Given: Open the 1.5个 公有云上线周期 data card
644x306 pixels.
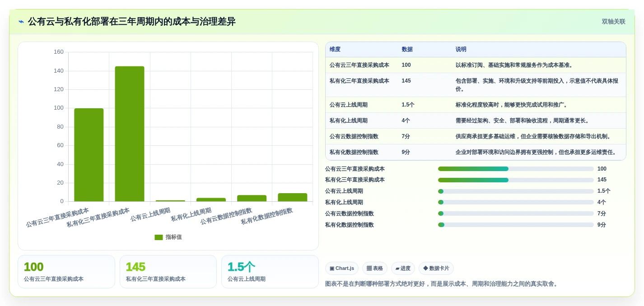Looking at the screenshot, I should [270, 272].
